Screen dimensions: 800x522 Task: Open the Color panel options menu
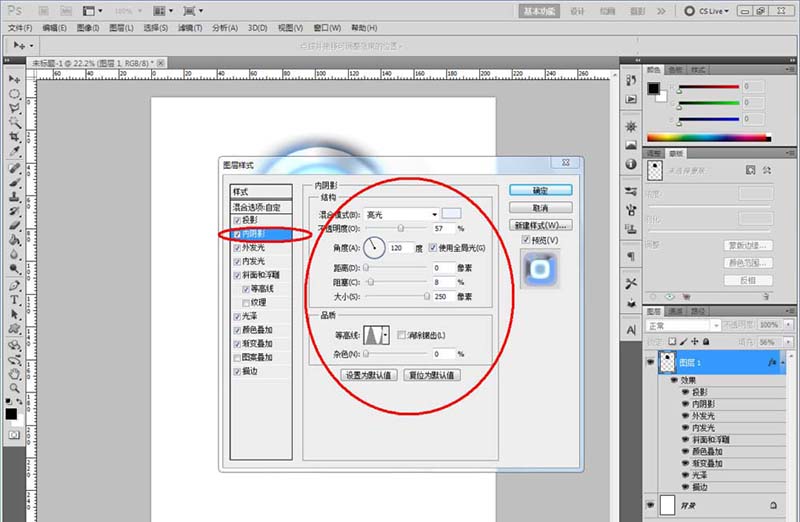pos(790,69)
